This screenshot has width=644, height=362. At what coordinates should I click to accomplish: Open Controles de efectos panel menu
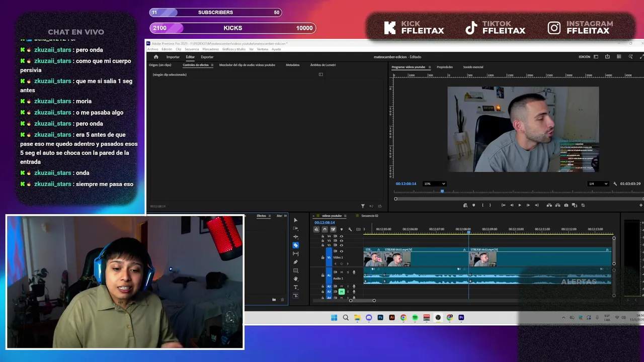(212, 65)
